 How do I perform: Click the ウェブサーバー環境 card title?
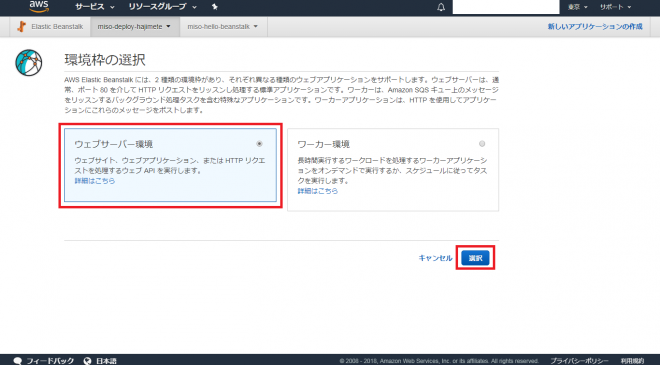click(114, 144)
